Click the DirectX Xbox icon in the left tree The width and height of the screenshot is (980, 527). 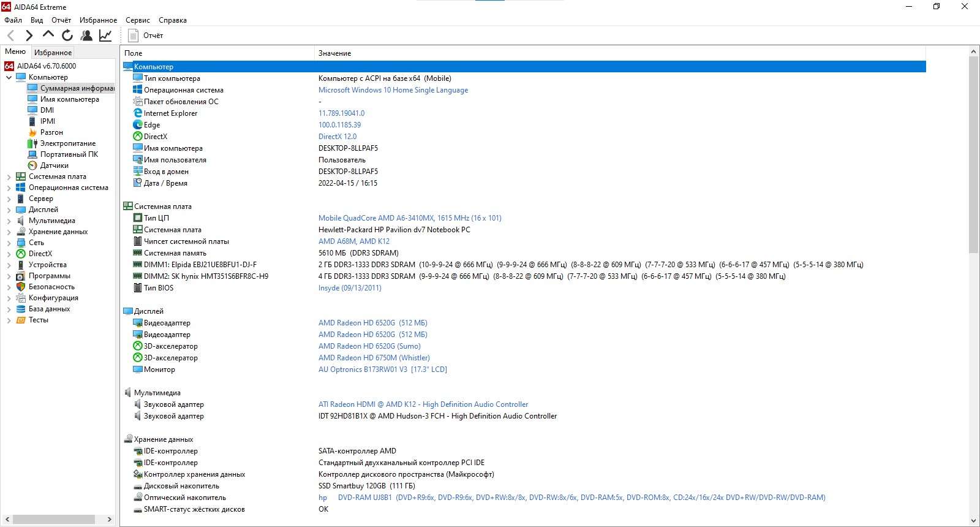coord(21,254)
